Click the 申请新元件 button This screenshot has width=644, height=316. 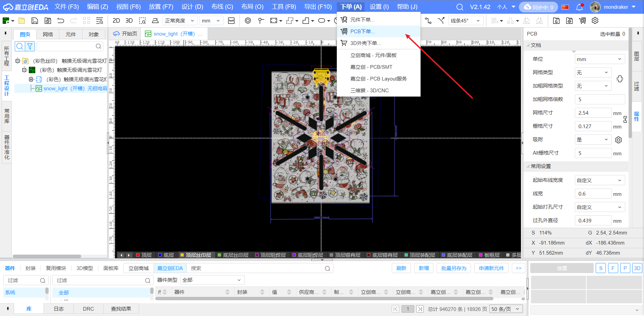pyautogui.click(x=491, y=268)
